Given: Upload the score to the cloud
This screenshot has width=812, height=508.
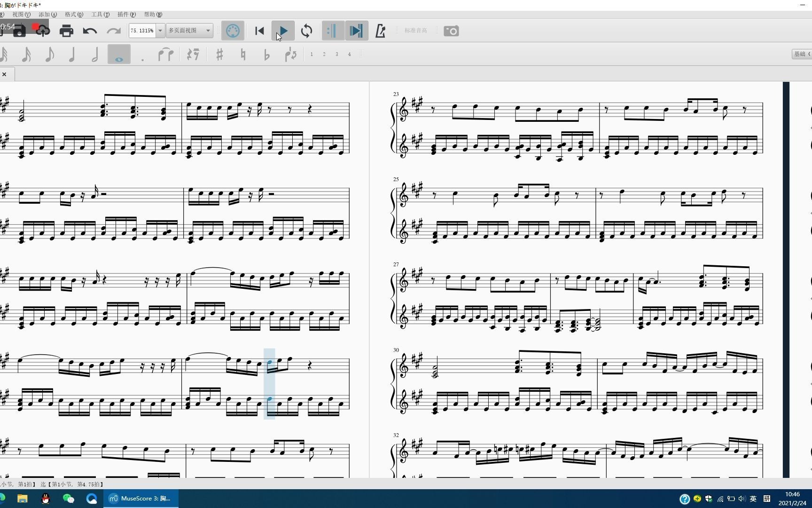Looking at the screenshot, I should tap(43, 31).
